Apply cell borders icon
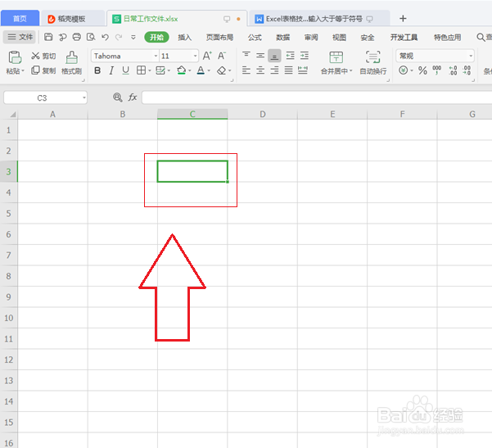The width and height of the screenshot is (492, 448). 141,70
